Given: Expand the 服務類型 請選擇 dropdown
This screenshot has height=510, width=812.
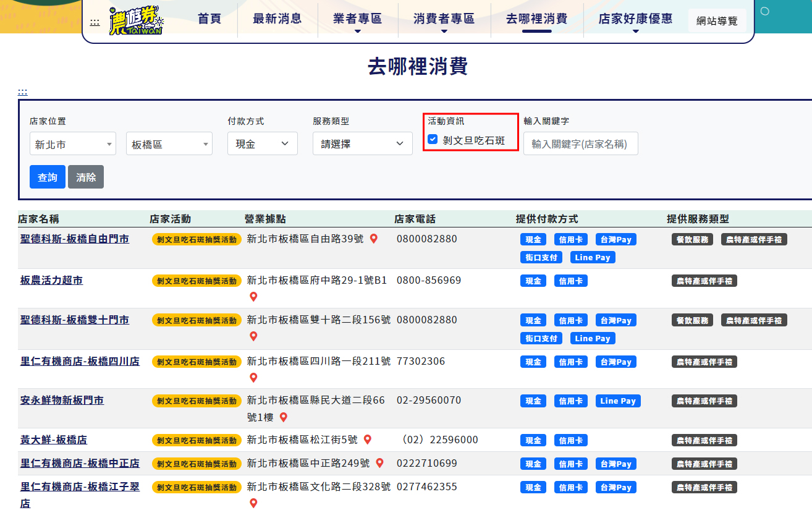Looking at the screenshot, I should pos(362,143).
